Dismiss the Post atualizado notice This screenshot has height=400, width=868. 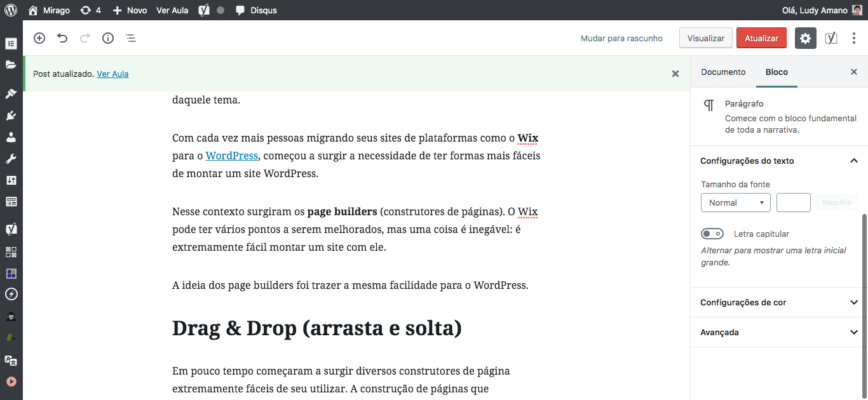point(675,74)
